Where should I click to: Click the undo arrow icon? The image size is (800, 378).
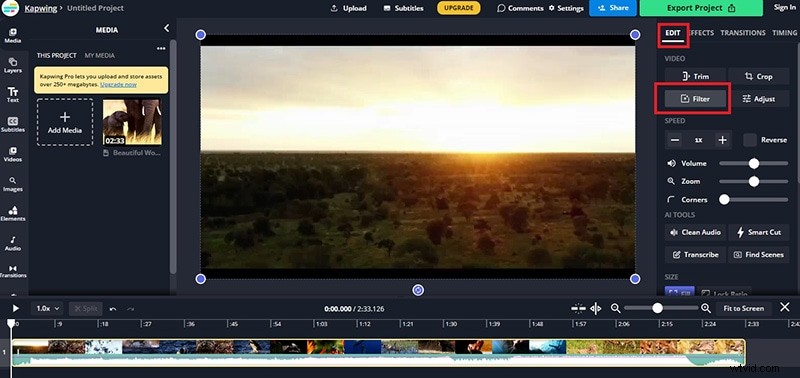[x=113, y=309]
